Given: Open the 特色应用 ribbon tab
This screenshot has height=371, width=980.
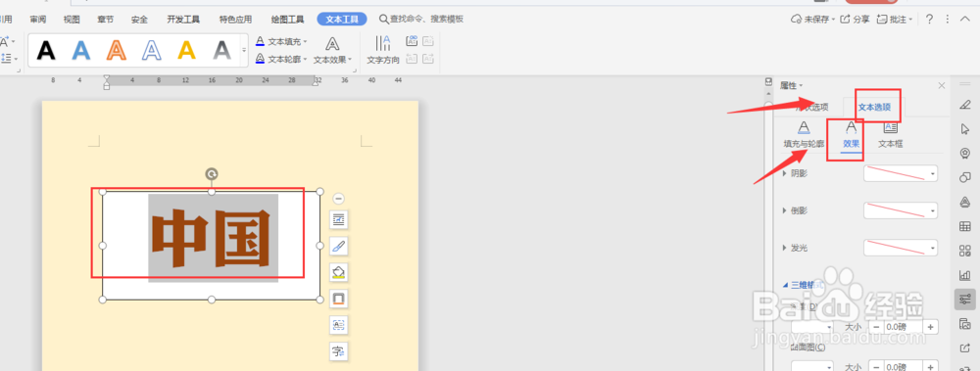Looking at the screenshot, I should coord(235,20).
